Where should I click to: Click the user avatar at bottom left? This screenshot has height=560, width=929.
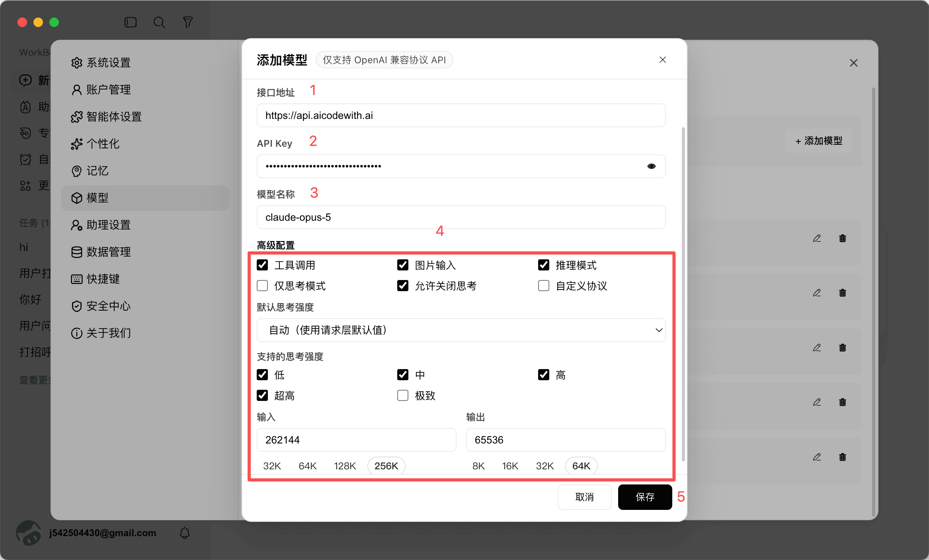[x=29, y=533]
